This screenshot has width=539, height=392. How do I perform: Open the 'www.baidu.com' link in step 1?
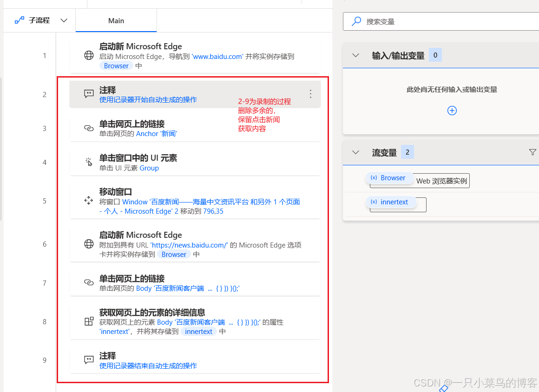tap(217, 56)
